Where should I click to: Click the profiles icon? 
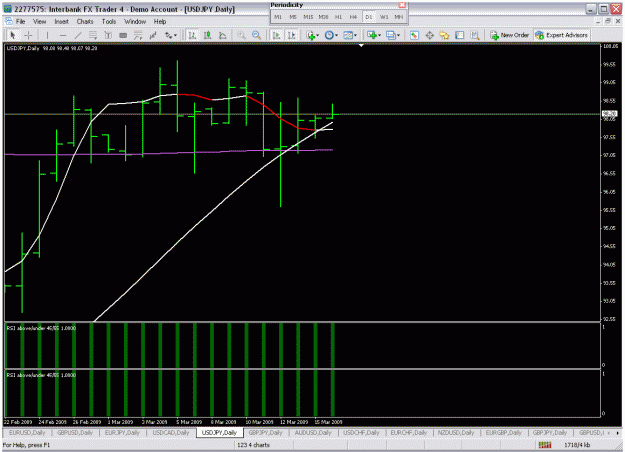coord(390,35)
